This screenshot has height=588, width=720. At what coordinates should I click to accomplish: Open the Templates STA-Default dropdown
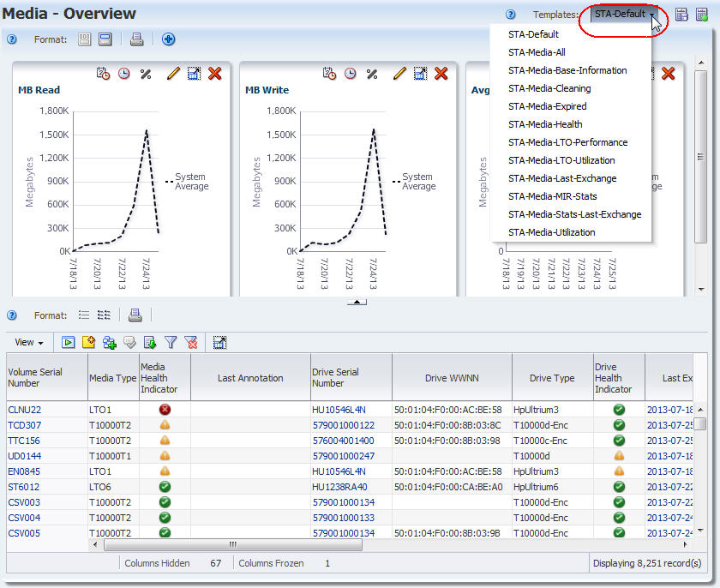pos(623,15)
